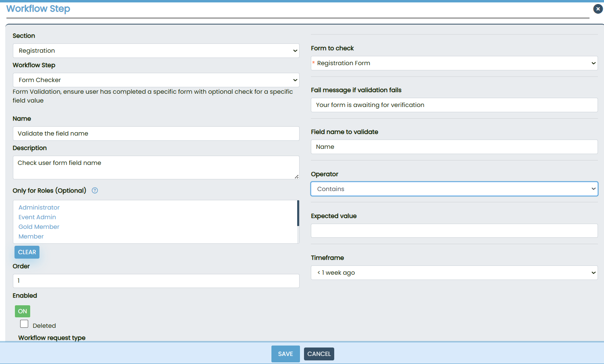Select Event Admin role
Image resolution: width=604 pixels, height=364 pixels.
click(37, 217)
